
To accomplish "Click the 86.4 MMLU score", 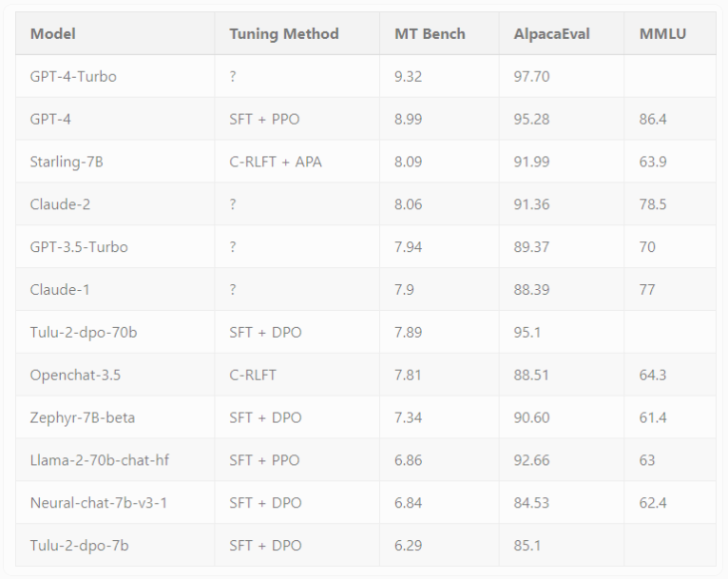I will tap(653, 119).
